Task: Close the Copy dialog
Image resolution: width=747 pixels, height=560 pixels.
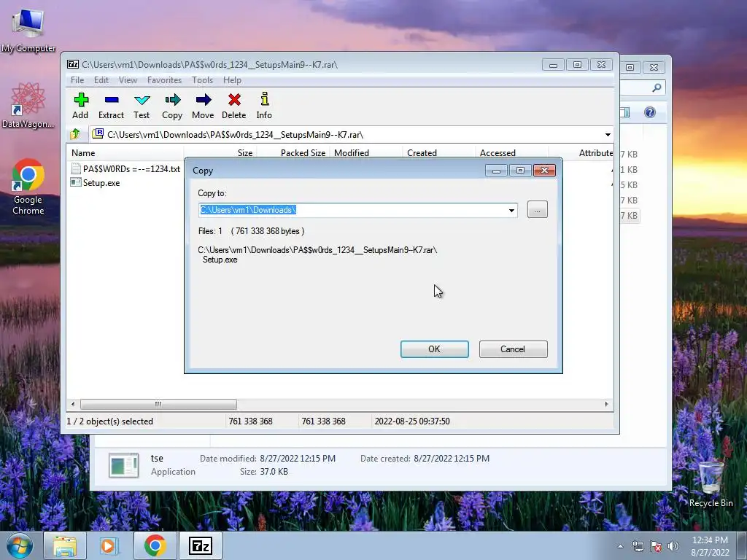Action: pyautogui.click(x=544, y=171)
